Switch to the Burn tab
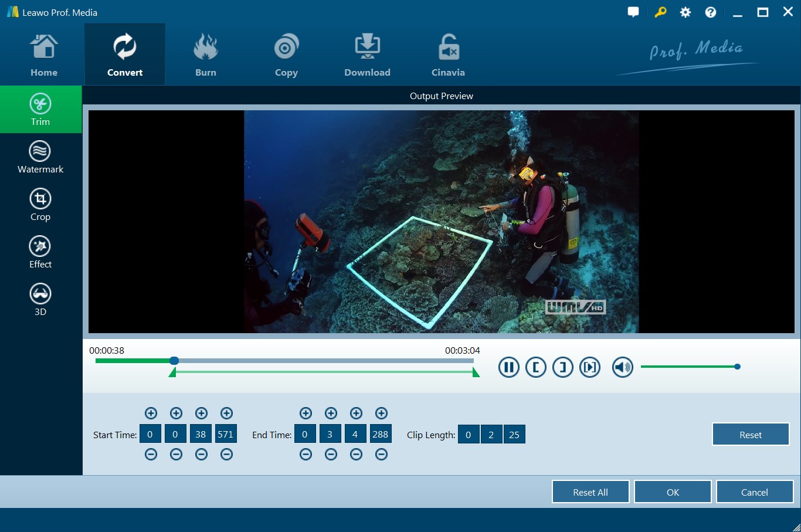This screenshot has height=532, width=801. coord(205,54)
